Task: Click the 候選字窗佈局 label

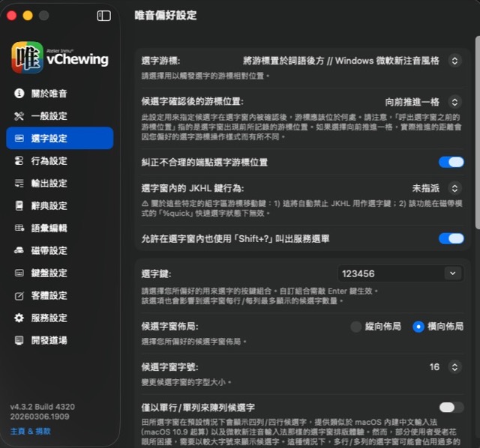Action: (x=170, y=327)
